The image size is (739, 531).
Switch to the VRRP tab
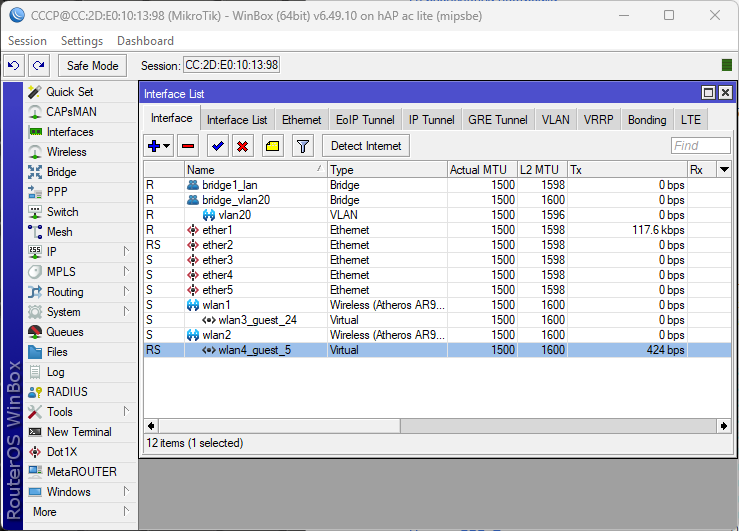click(599, 120)
